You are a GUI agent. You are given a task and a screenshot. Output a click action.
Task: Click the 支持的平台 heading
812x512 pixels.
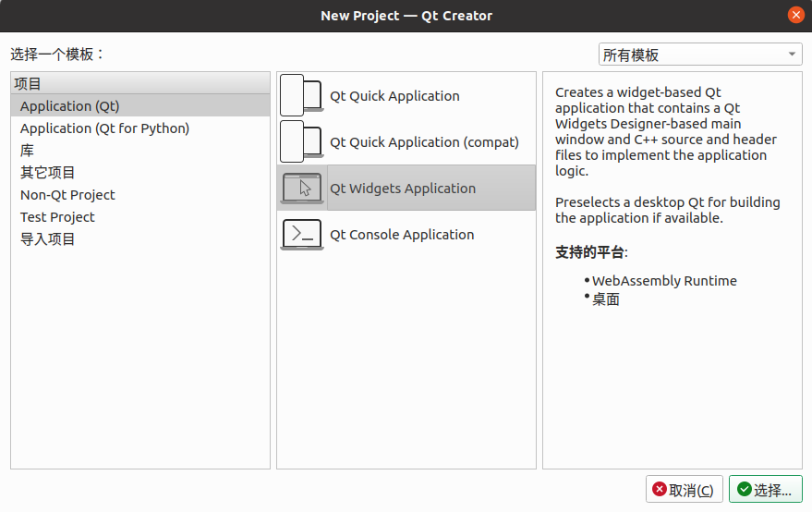tap(591, 252)
